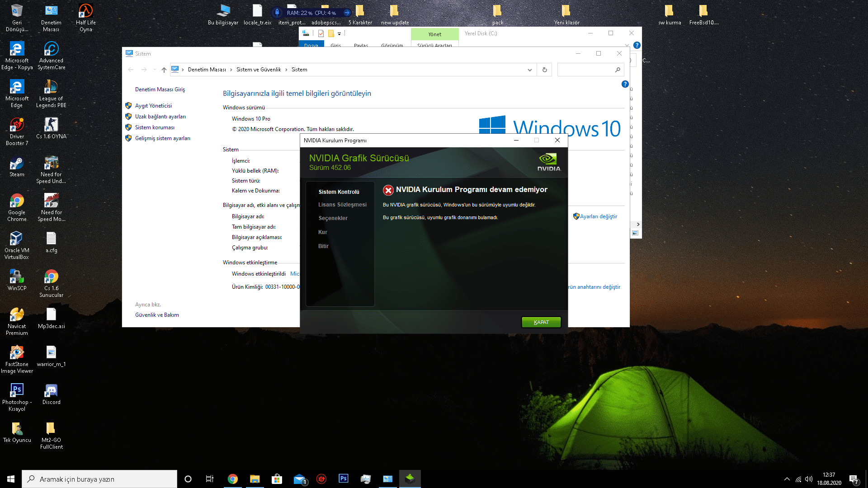Open Microsoft Edge desktop shortcut

17,94
